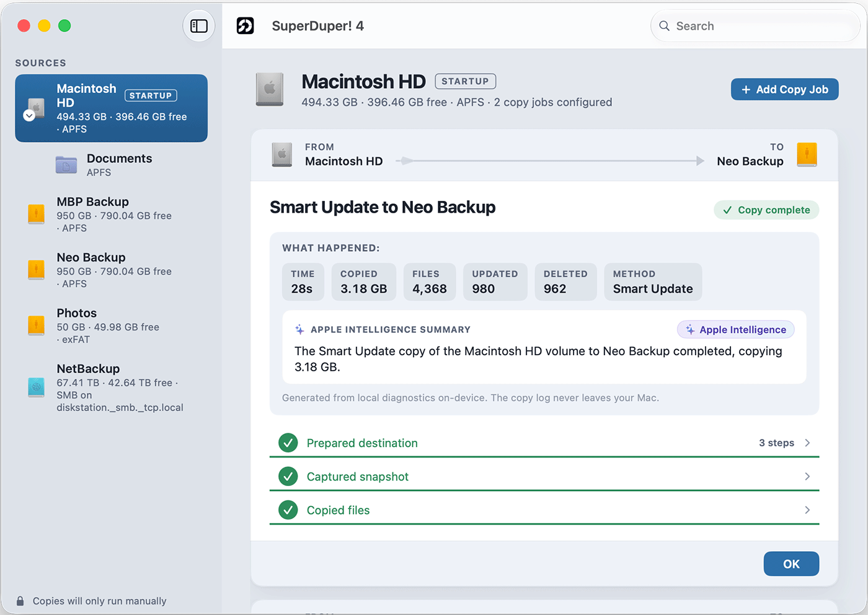Click the "2 copy jobs configured" subtitle text
The image size is (868, 615).
[x=553, y=102]
